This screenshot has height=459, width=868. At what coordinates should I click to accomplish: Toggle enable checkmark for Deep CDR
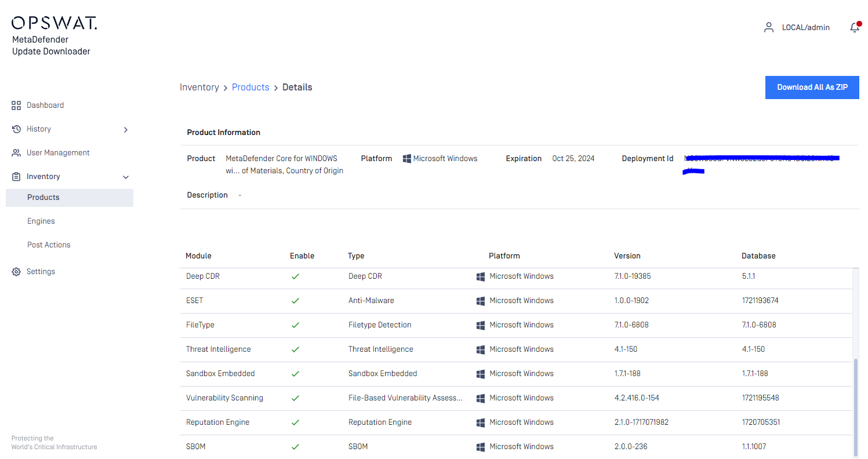(x=295, y=276)
